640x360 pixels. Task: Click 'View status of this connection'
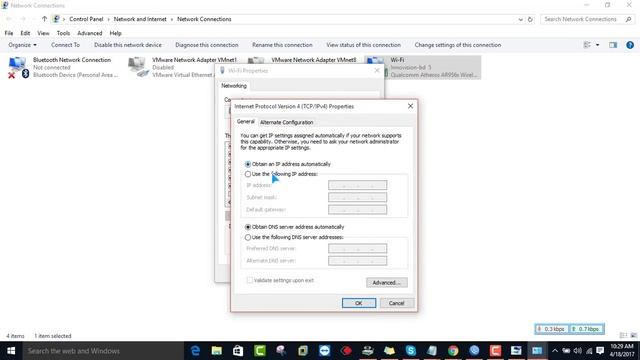(363, 45)
